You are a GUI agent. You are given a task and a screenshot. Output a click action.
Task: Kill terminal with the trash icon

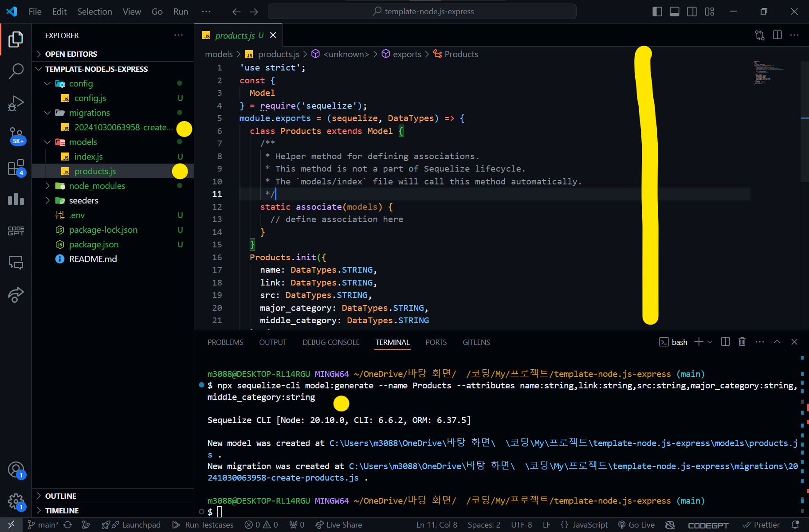point(742,342)
